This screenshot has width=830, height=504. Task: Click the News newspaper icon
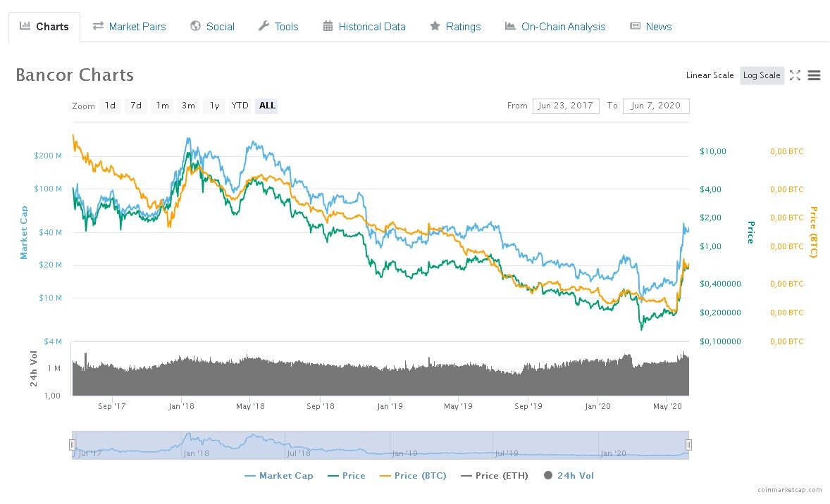tap(635, 26)
